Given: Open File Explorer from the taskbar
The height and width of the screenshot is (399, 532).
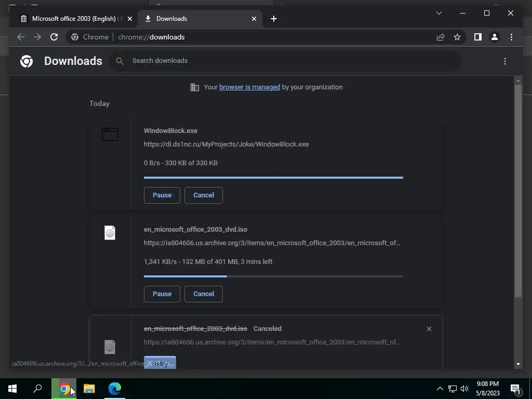Looking at the screenshot, I should (x=89, y=389).
